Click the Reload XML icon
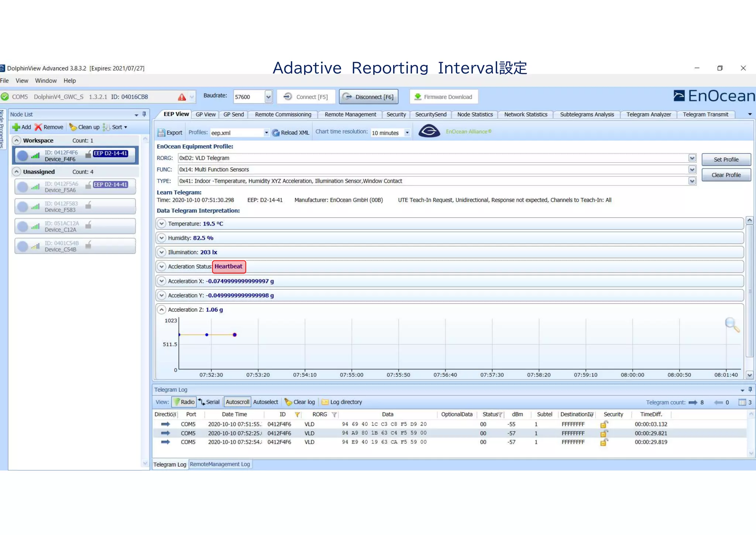 click(x=276, y=133)
